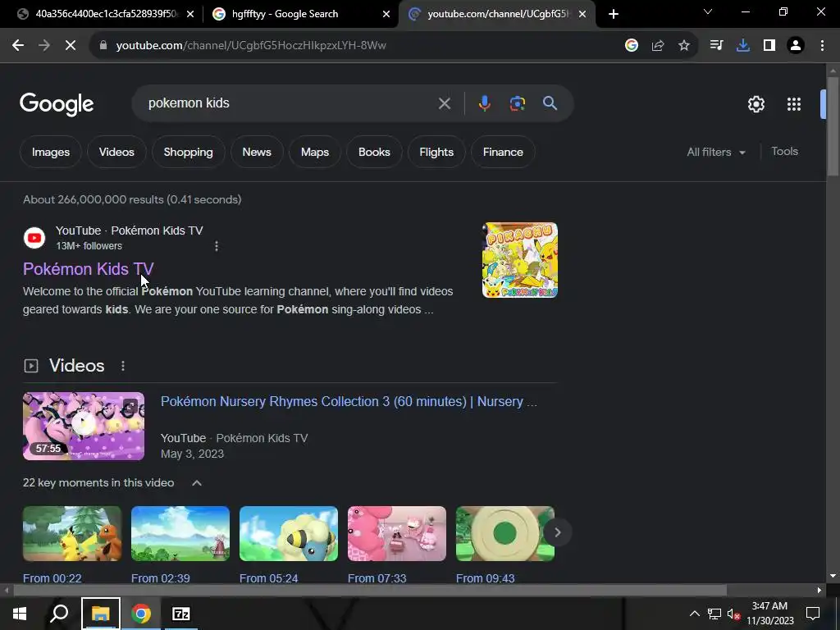Filter results by Images
Screen dimensions: 840x630
(51, 152)
